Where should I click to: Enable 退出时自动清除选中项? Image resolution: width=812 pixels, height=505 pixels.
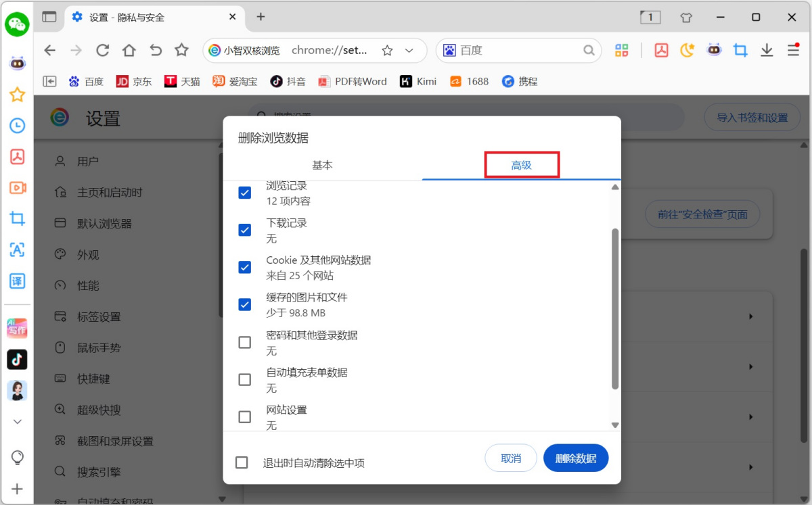click(242, 462)
